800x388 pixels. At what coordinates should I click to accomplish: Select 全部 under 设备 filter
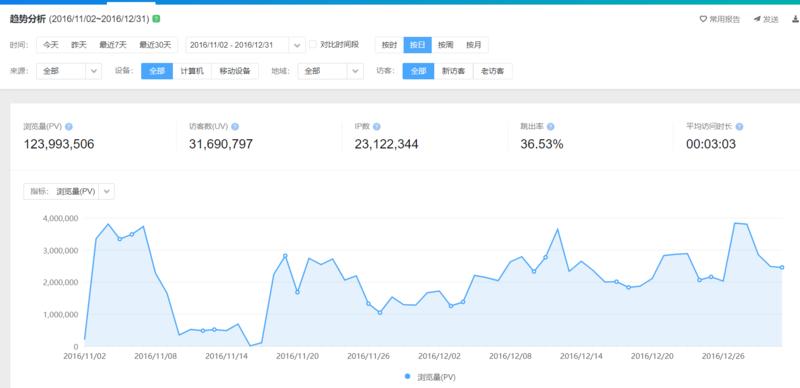157,71
